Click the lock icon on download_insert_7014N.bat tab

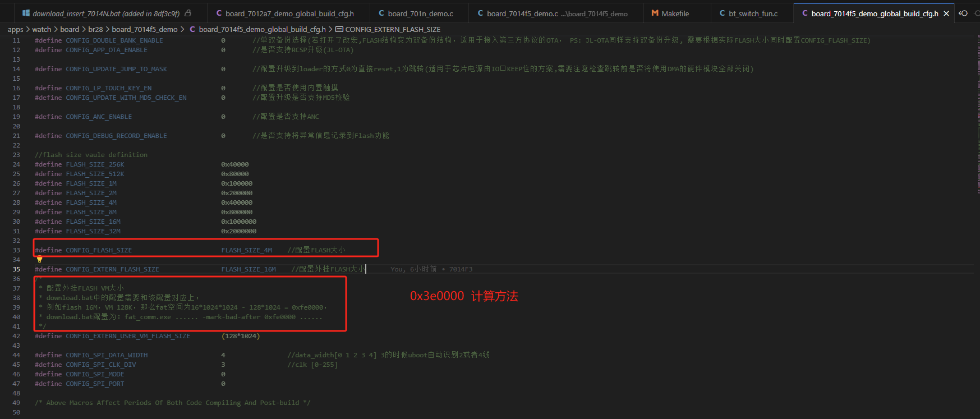point(188,13)
